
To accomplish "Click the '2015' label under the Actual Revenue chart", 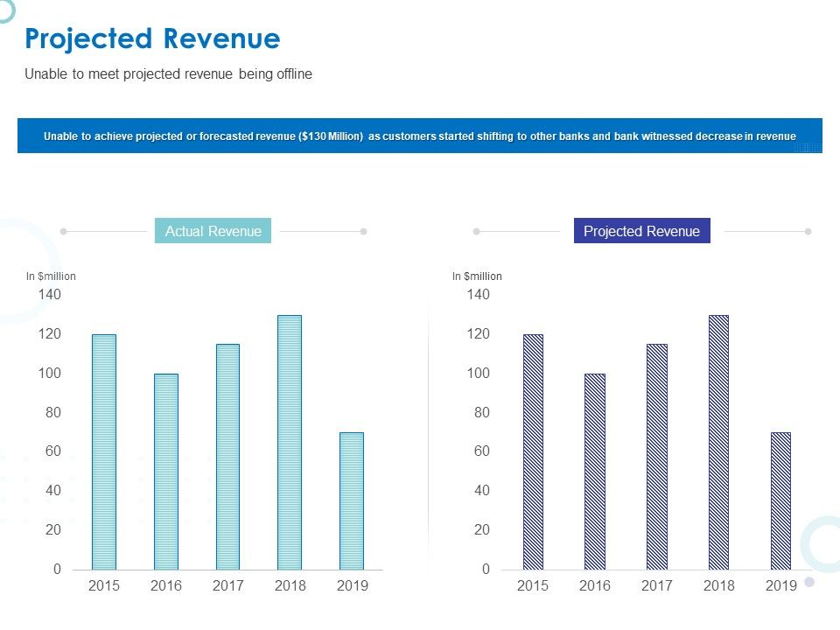I will click(x=104, y=585).
